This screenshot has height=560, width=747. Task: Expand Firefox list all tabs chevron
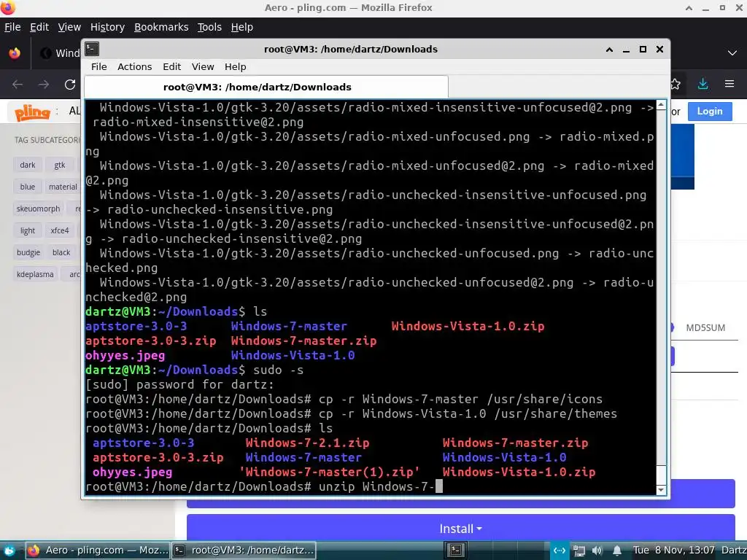732,52
